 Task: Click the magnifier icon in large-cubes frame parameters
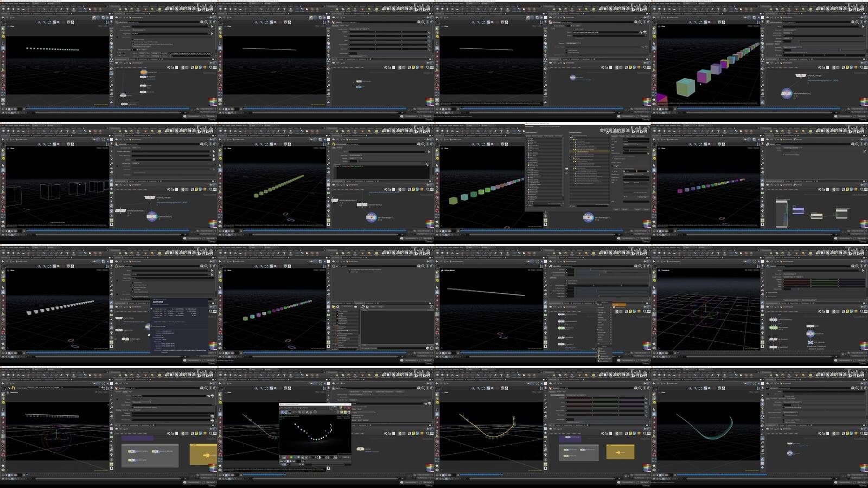coord(857,22)
